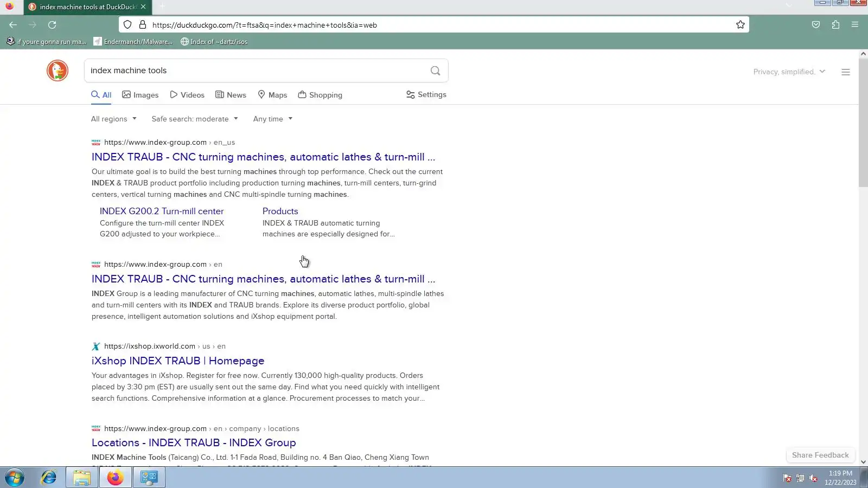Switch to the Videos tab
Screen dimensions: 868x488
coord(187,95)
